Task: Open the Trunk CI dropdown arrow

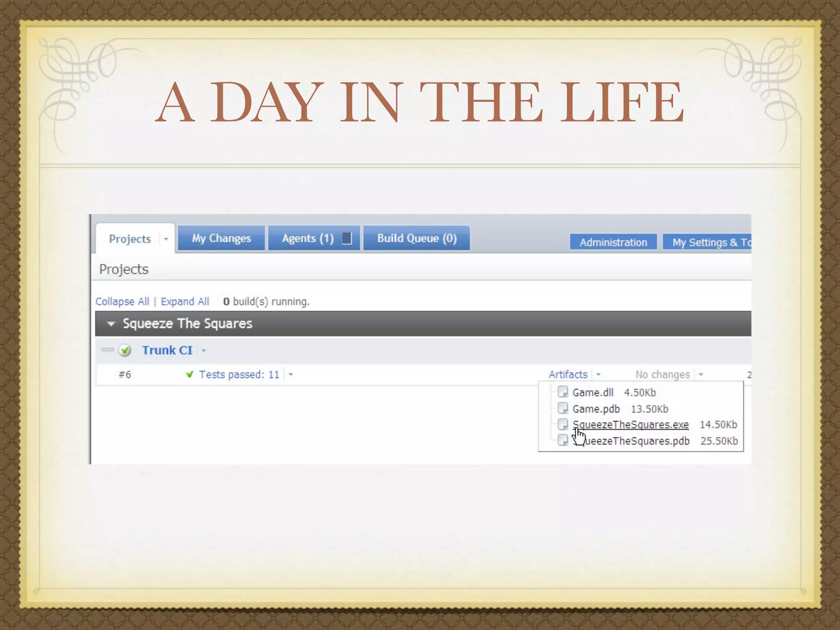Action: tap(204, 351)
